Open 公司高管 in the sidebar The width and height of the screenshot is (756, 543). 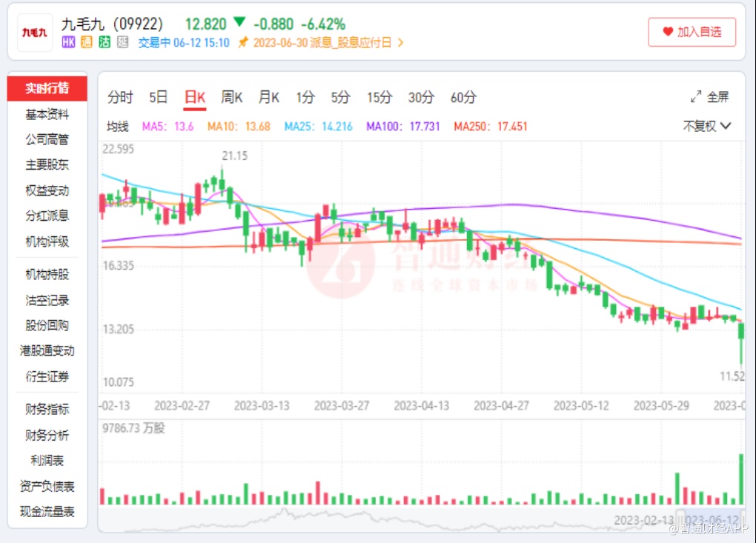[x=47, y=139]
